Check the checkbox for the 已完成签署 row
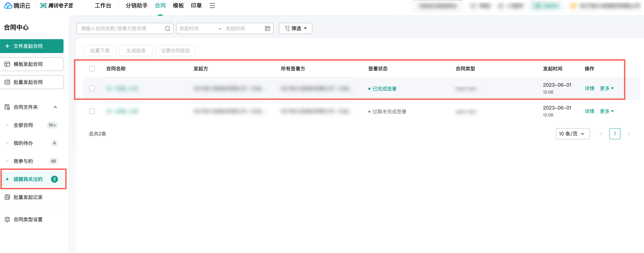Image resolution: width=644 pixels, height=253 pixels. pos(92,88)
